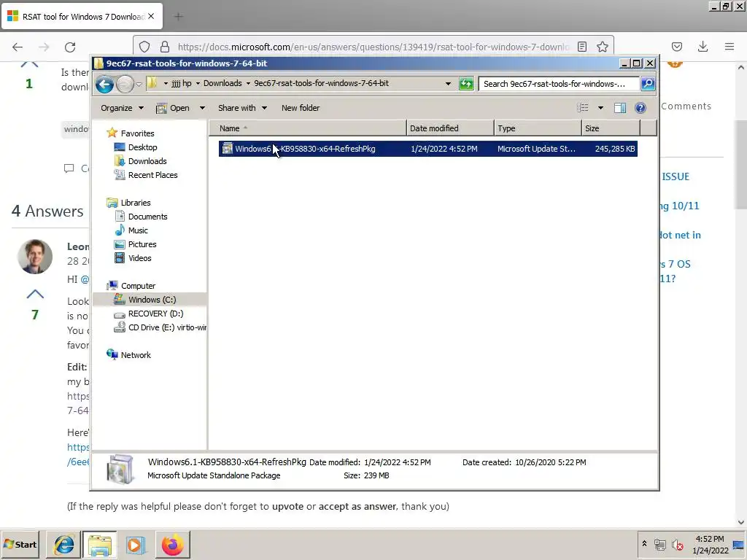The image size is (747, 560).
Task: Select Favorites in navigation pane
Action: [x=137, y=133]
